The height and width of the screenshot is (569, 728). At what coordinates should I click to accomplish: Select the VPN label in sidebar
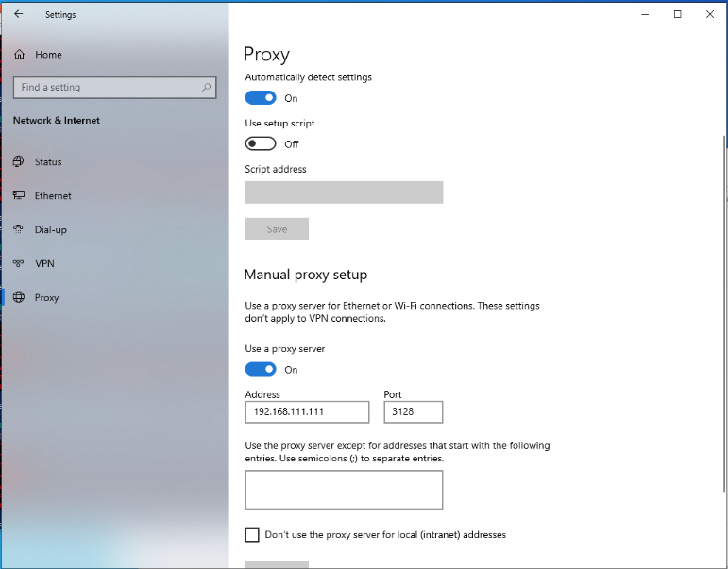point(44,263)
